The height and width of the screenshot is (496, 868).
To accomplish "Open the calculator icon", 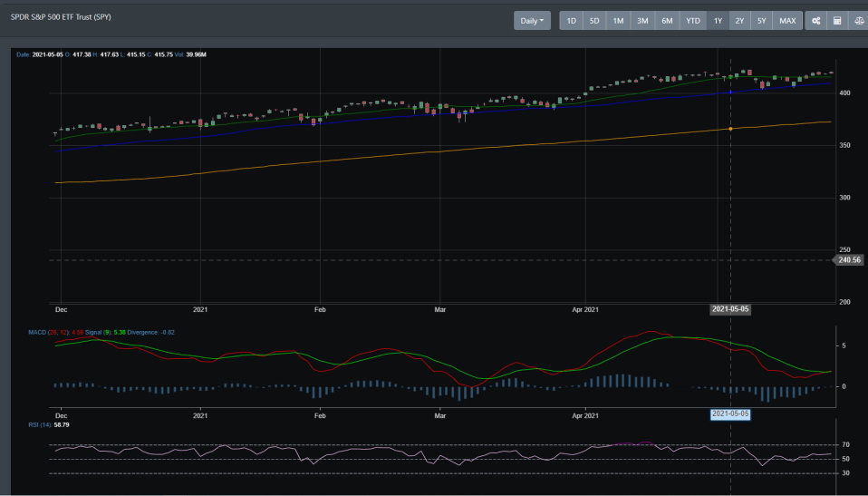I will (x=837, y=21).
